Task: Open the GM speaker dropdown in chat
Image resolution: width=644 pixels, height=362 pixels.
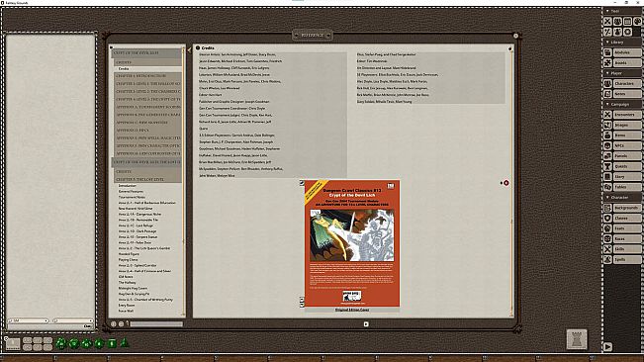Action: click(x=29, y=320)
